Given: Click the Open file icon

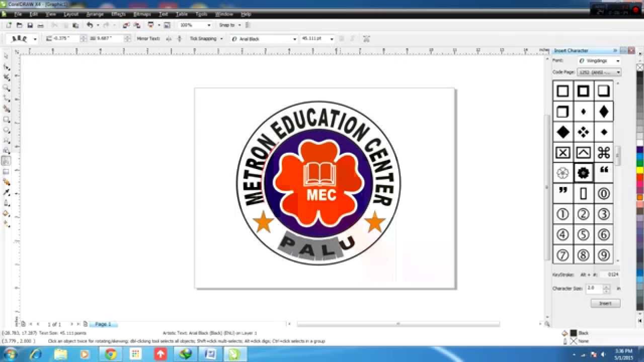Looking at the screenshot, I should click(19, 25).
